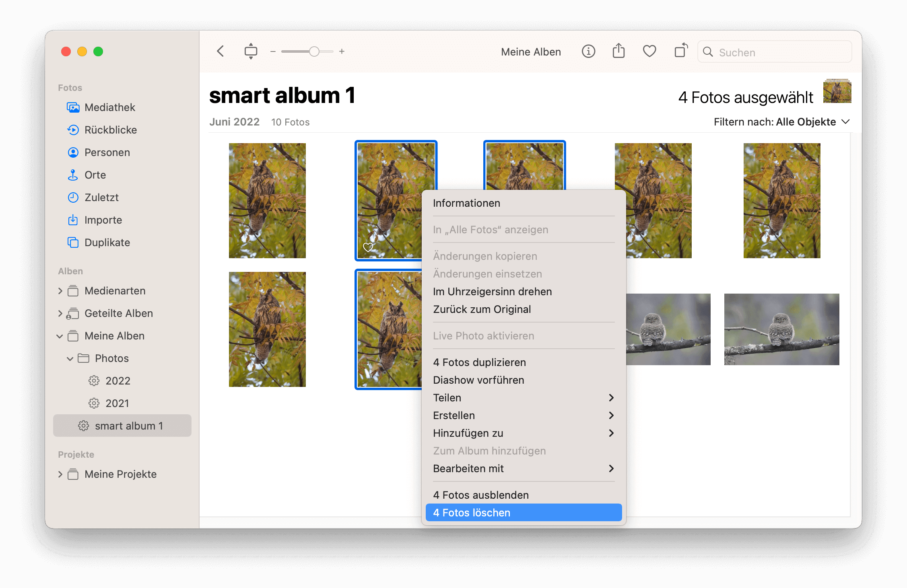Click the Orte pin icon

coord(73,175)
